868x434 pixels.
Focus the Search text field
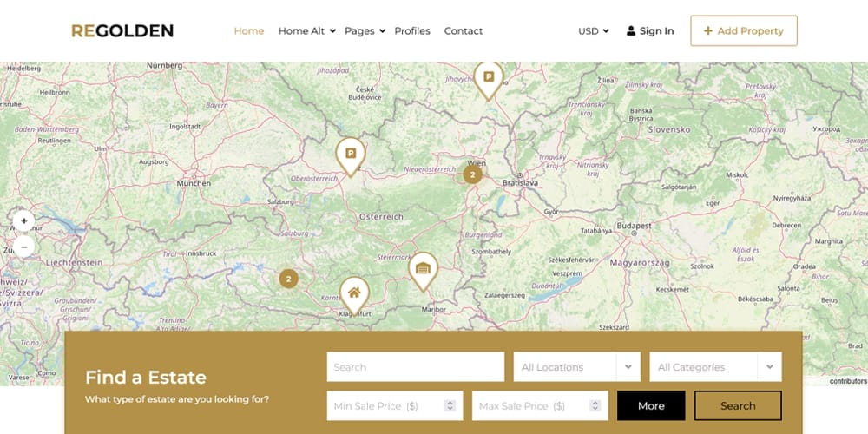coord(415,367)
